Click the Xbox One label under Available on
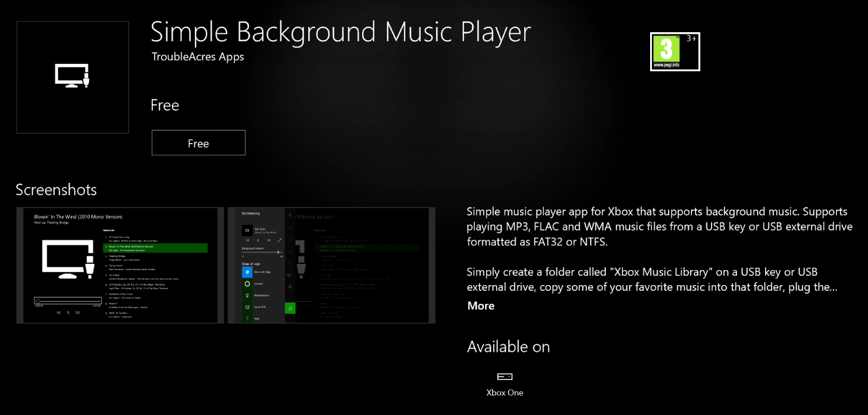Viewport: 868px width, 415px height. point(505,393)
